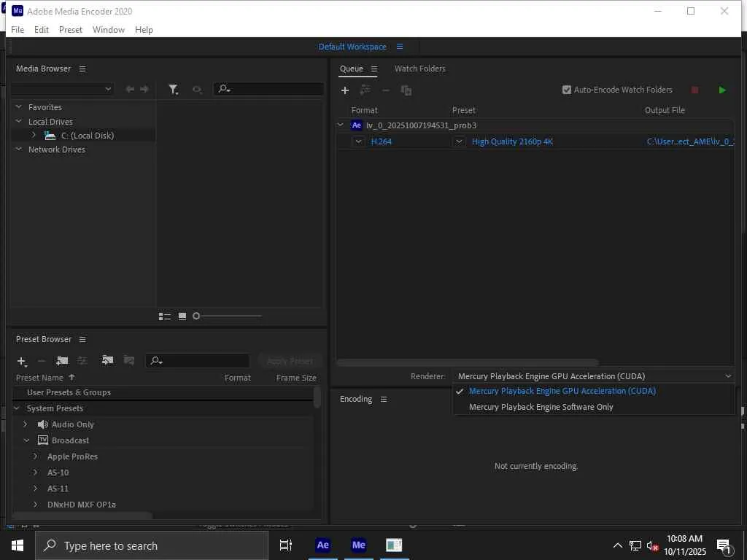Click the output file path link
This screenshot has height=560, width=747.
click(690, 141)
